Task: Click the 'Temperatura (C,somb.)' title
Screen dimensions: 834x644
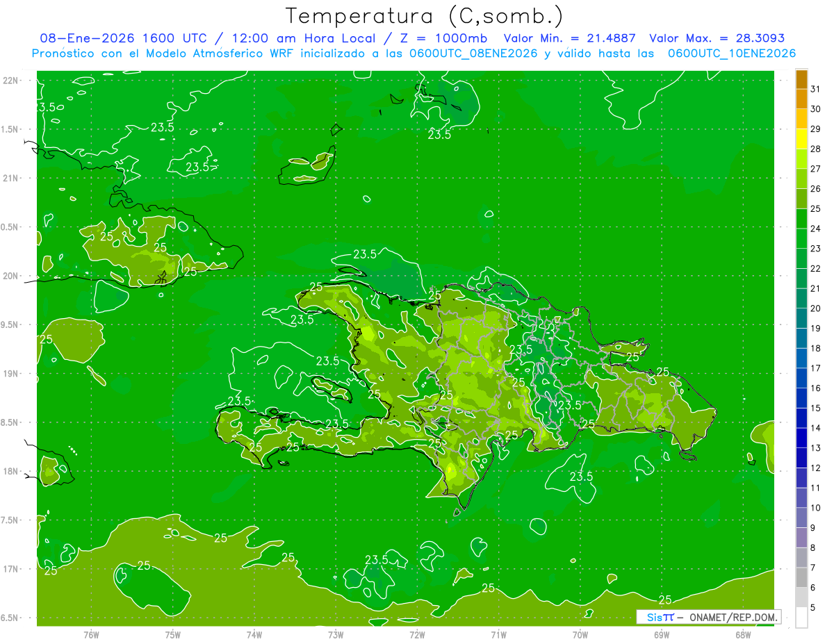Action: pyautogui.click(x=425, y=16)
